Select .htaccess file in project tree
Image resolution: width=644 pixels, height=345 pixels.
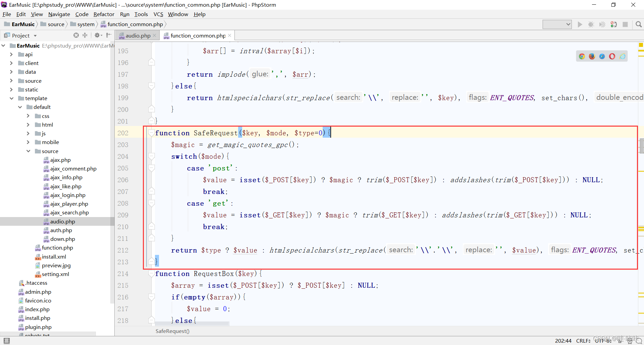tap(33, 283)
